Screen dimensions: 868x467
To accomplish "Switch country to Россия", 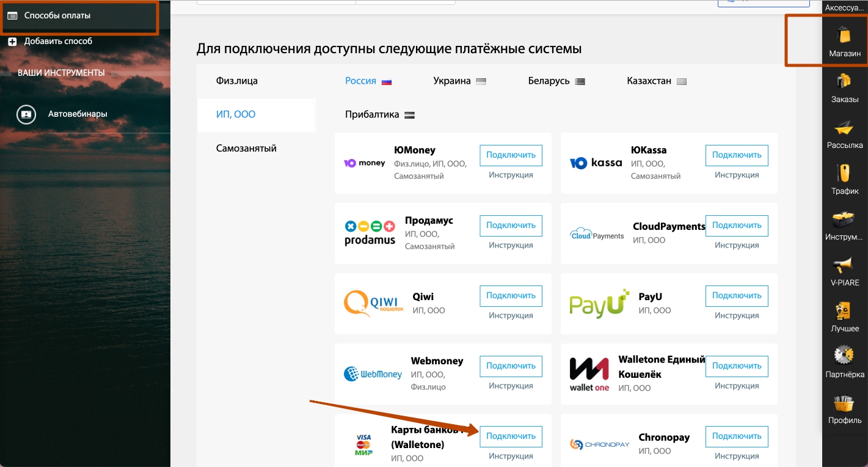I will pos(368,81).
